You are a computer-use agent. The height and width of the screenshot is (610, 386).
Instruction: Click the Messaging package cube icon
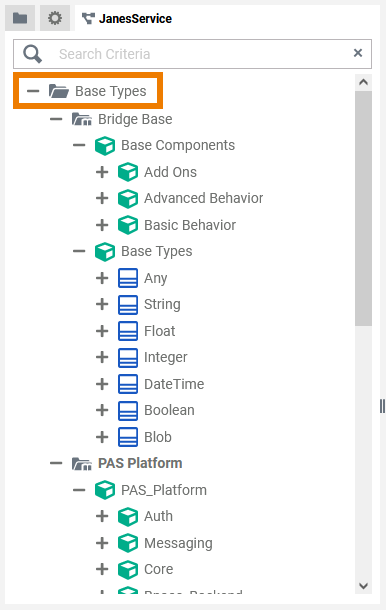(128, 543)
